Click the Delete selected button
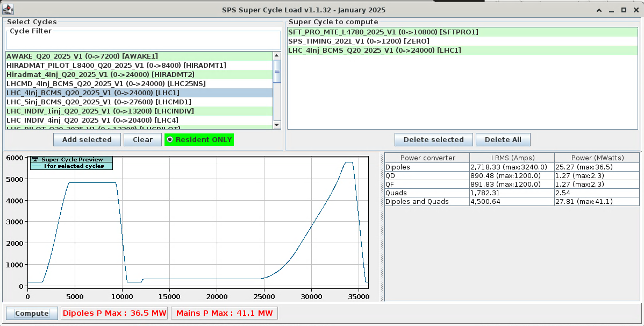Viewport: 644px width, 326px height. click(433, 140)
